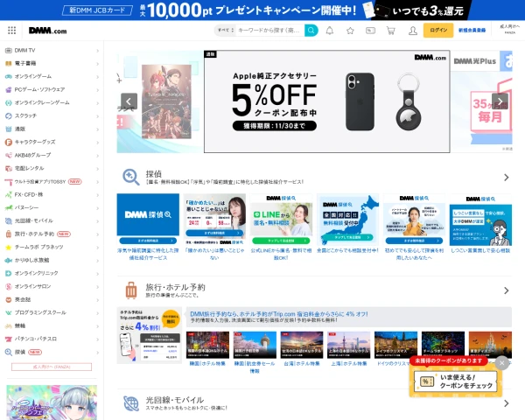Click the keyword search input field
Viewport: 525px width, 420px height.
point(269,31)
